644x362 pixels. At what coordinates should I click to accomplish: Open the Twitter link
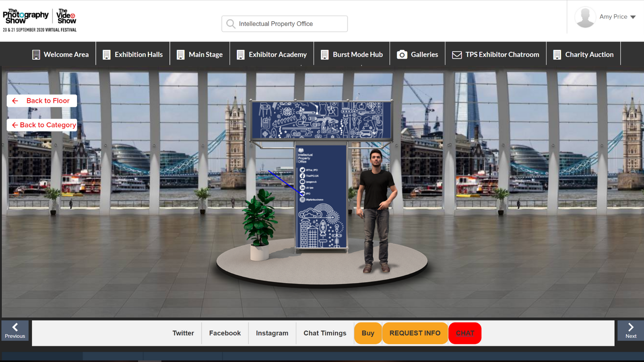pos(183,333)
